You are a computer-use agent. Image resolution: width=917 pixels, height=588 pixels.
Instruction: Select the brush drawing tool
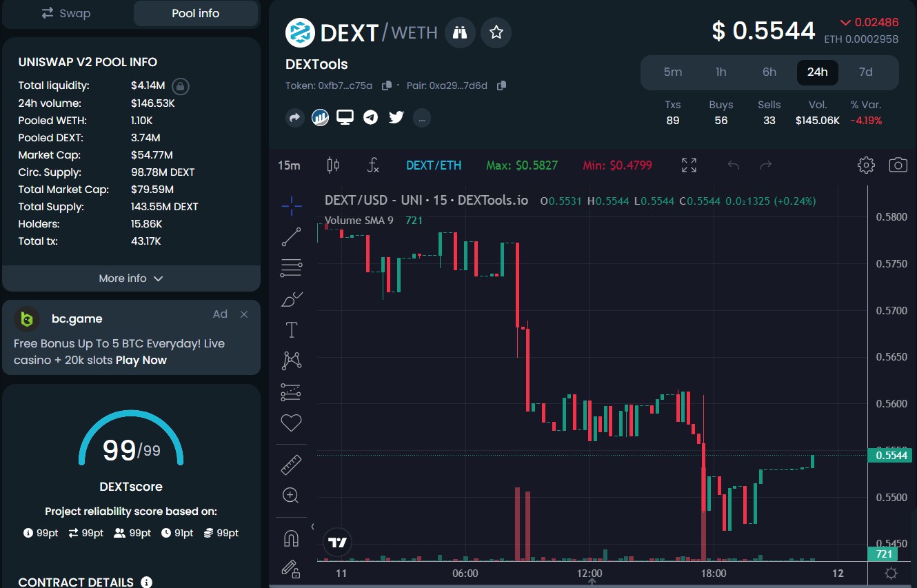292,299
